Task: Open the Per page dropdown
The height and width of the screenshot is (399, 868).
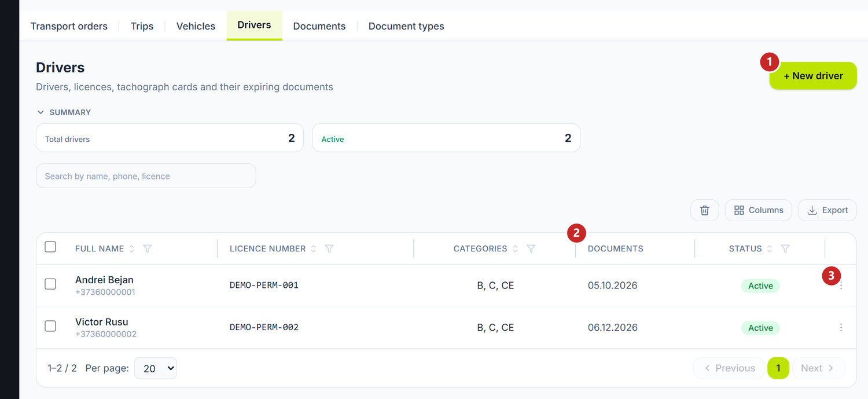Action: 156,368
